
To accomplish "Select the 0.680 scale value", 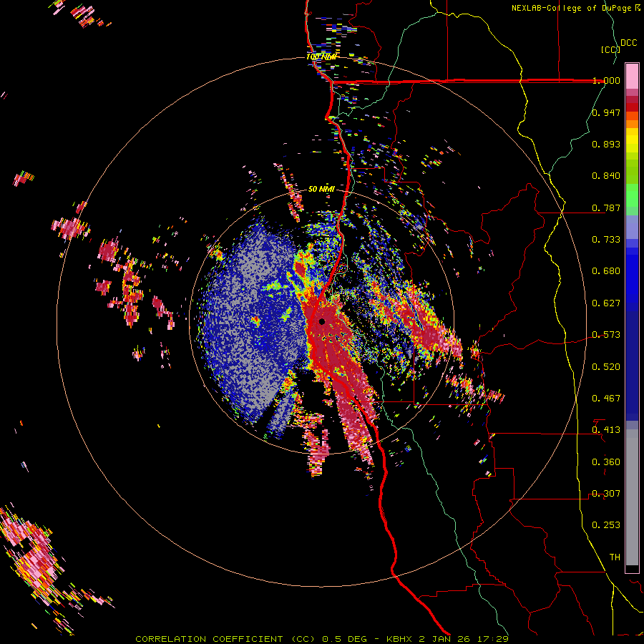I will [606, 271].
